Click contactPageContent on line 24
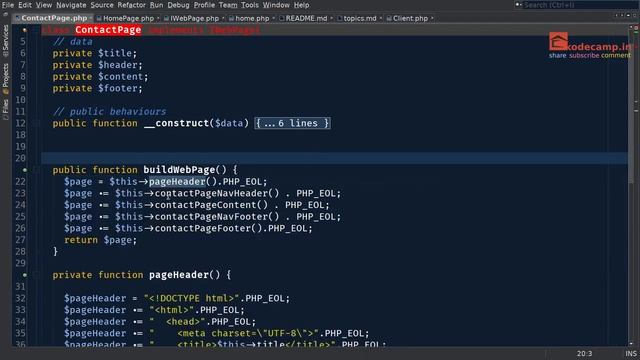Screen dimensions: 640x360 pyautogui.click(x=206, y=205)
